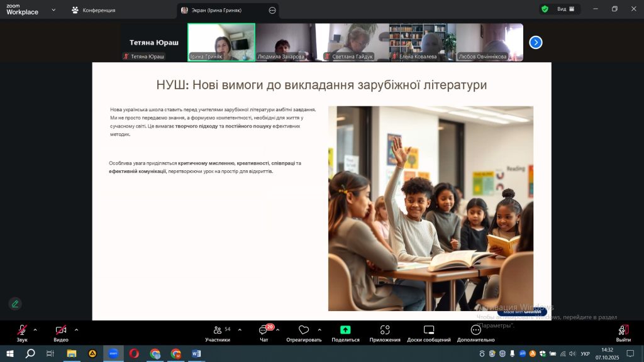Click the green Поделиться share screen button
The height and width of the screenshot is (362, 644).
click(x=345, y=333)
